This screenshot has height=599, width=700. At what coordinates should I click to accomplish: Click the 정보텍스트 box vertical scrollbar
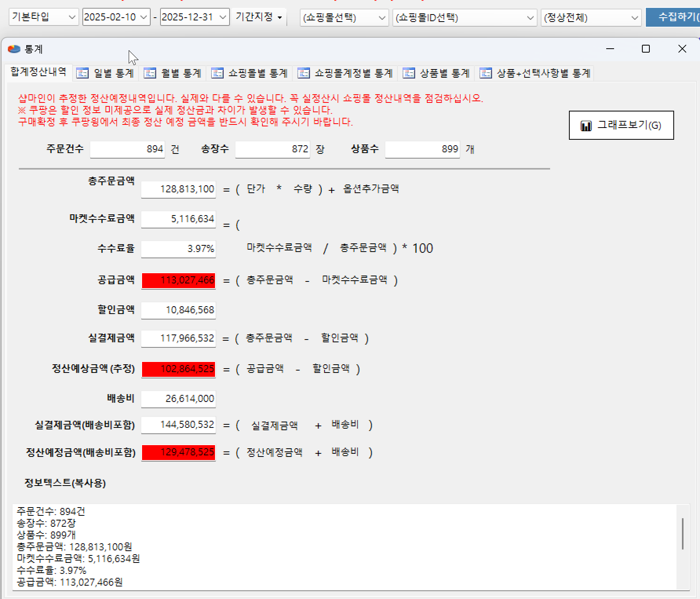(683, 534)
